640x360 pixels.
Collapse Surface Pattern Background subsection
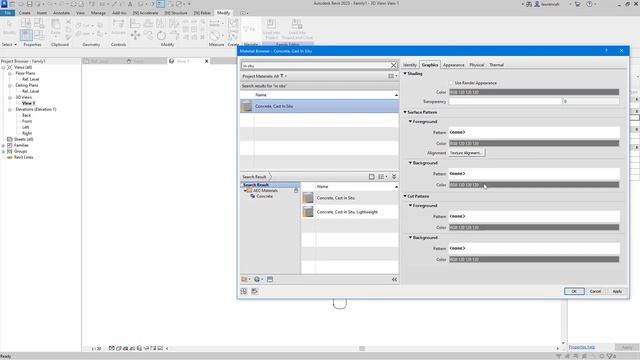pos(410,163)
